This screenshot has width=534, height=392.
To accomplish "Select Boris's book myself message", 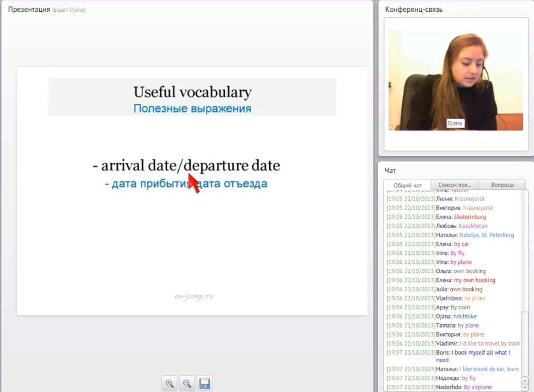I will (449, 356).
